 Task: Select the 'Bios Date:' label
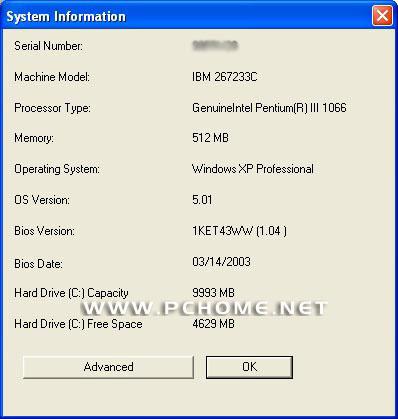38,264
